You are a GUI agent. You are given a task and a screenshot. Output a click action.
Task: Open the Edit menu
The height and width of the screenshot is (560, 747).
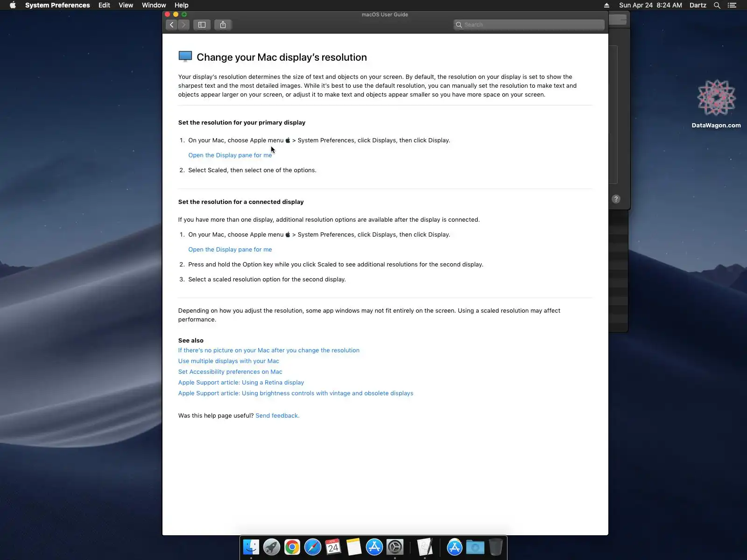click(x=104, y=5)
